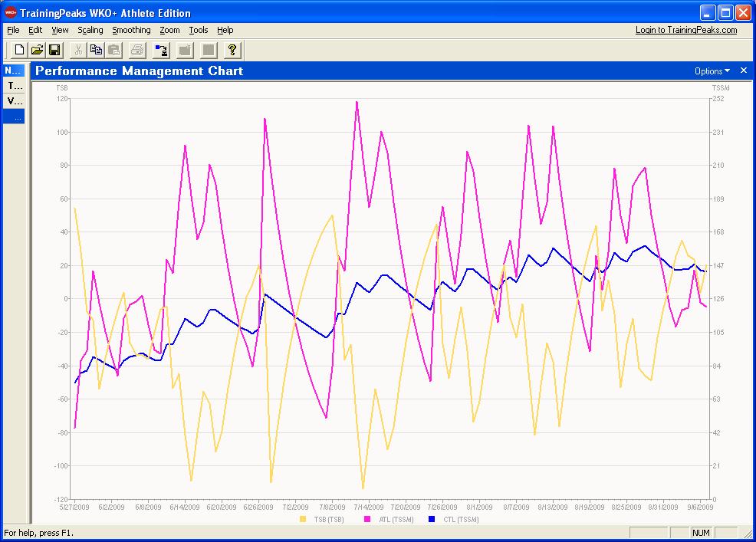Click the New file toolbar icon
This screenshot has height=542, width=756.
tap(19, 50)
